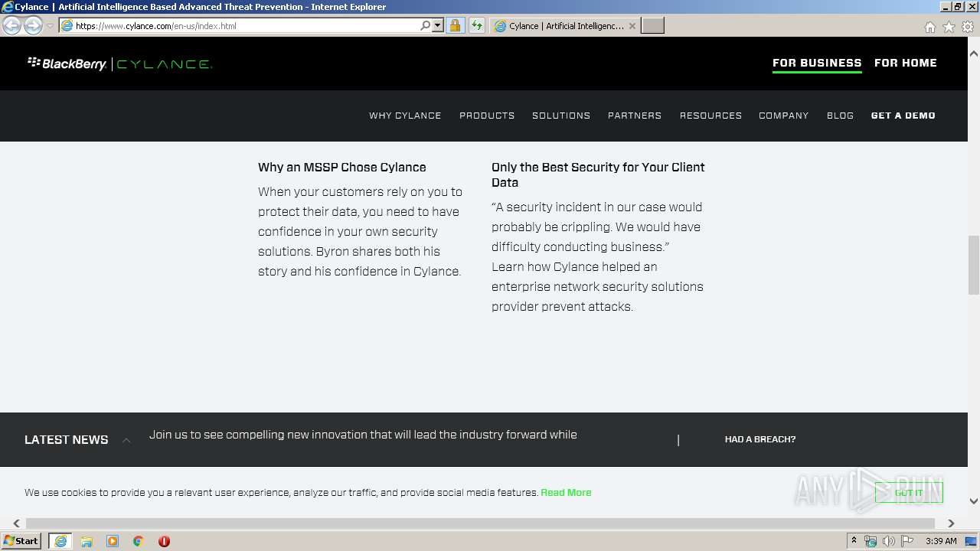Click the Show Desktop tray button

point(972,541)
